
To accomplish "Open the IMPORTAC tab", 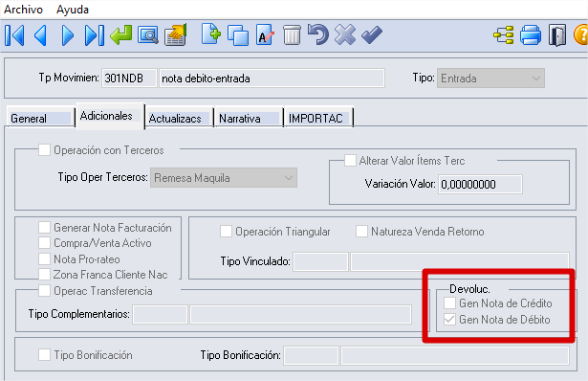I will click(318, 119).
